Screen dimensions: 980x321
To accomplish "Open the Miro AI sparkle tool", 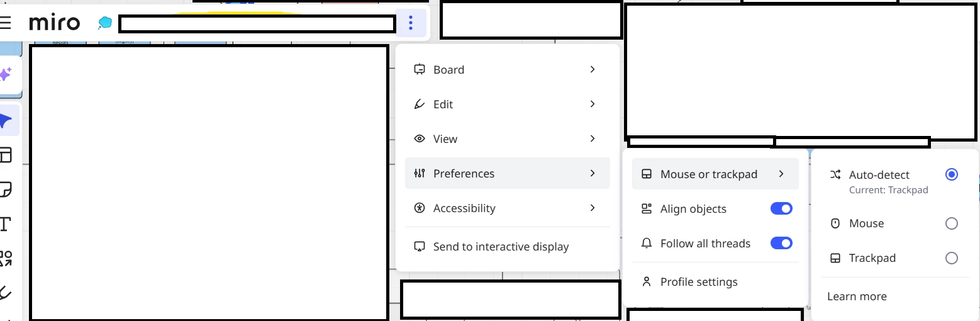I will 6,75.
